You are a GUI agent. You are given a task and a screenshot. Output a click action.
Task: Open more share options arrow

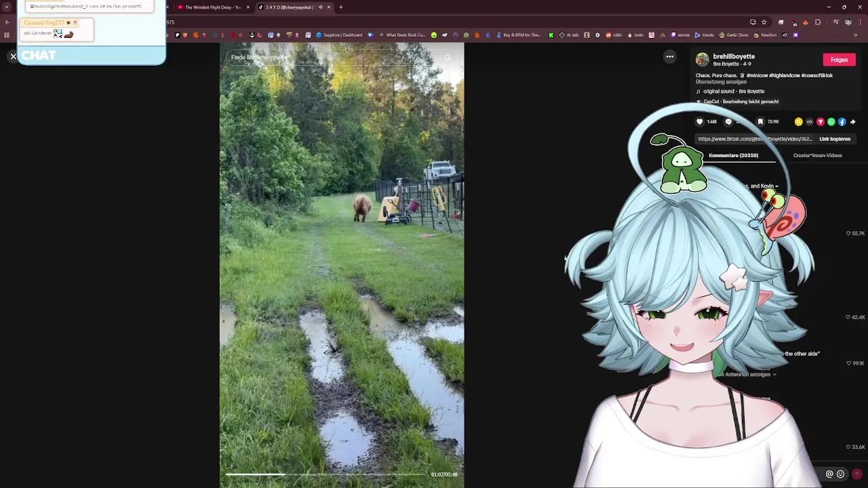coord(852,122)
